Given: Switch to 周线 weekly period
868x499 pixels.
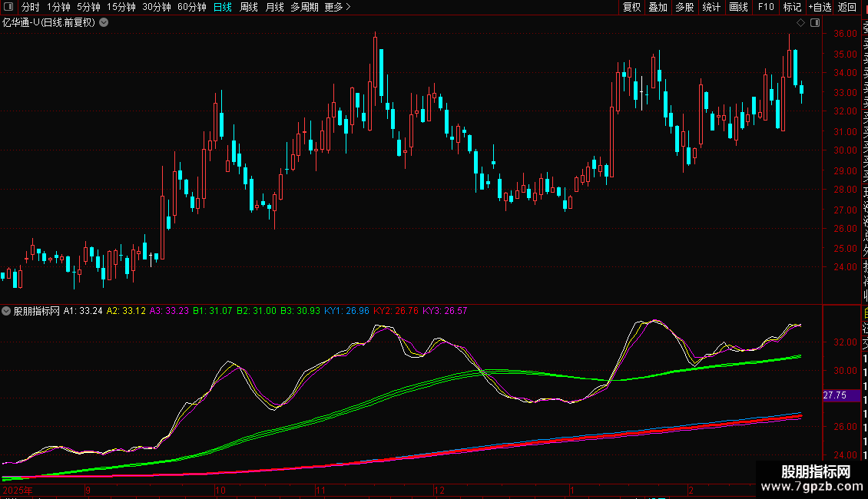Looking at the screenshot, I should [249, 7].
